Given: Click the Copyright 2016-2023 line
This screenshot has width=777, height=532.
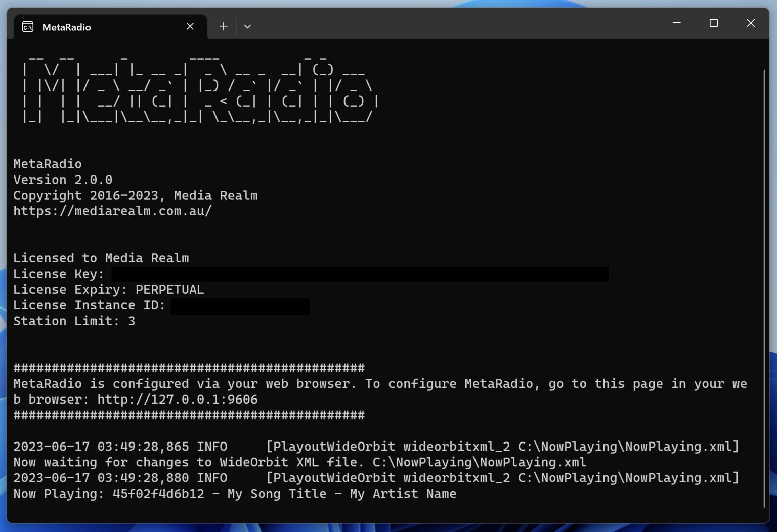Looking at the screenshot, I should [x=136, y=195].
